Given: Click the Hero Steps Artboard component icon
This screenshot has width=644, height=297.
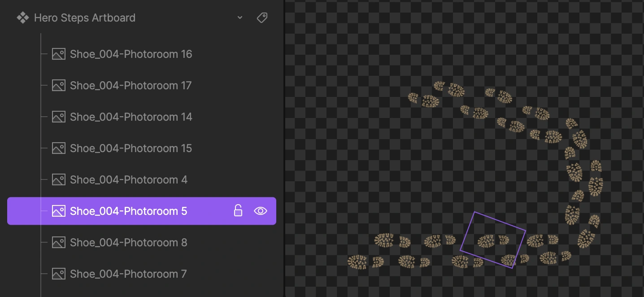Looking at the screenshot, I should 22,18.
